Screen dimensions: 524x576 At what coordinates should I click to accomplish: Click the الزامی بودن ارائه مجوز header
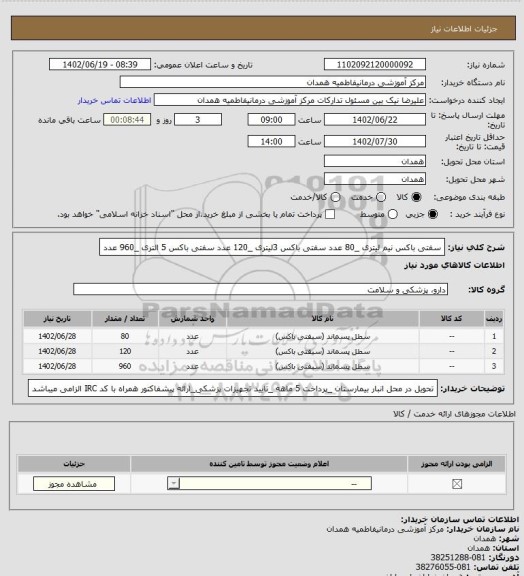456,464
